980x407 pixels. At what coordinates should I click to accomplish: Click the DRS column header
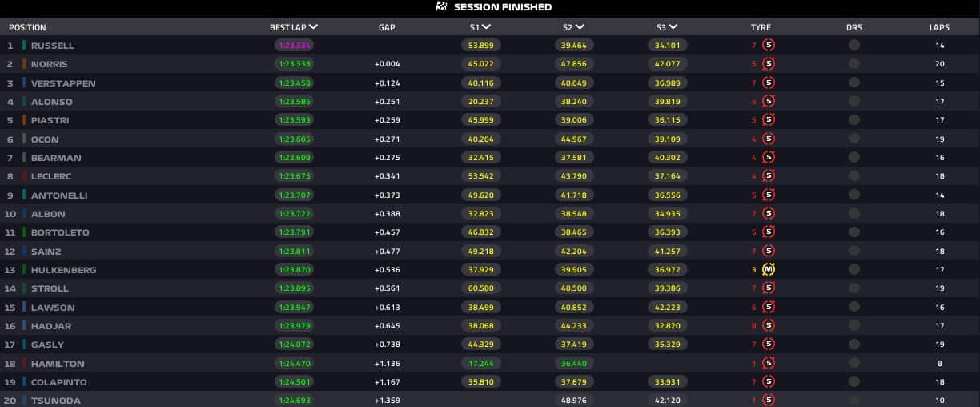coord(854,27)
